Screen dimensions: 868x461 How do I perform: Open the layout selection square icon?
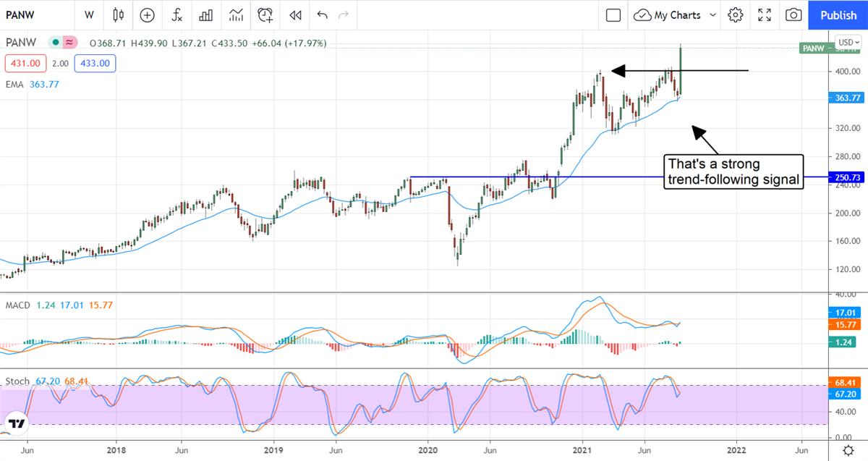613,14
